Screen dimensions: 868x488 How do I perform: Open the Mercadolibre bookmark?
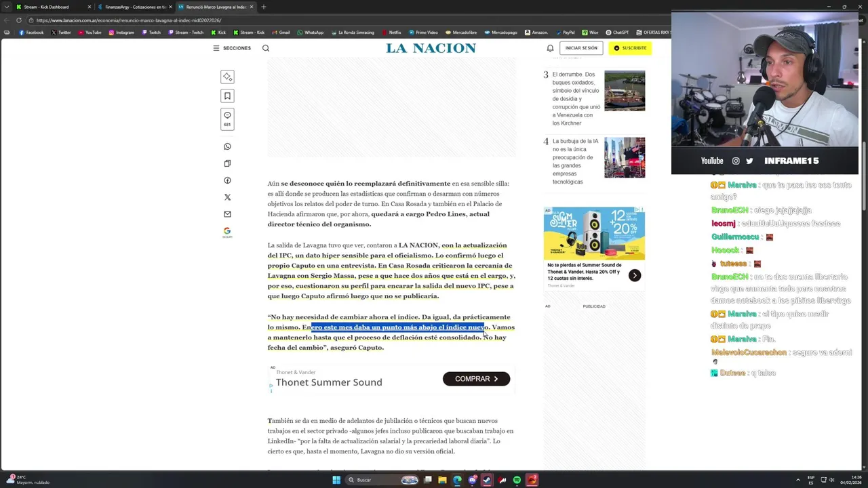click(x=461, y=33)
